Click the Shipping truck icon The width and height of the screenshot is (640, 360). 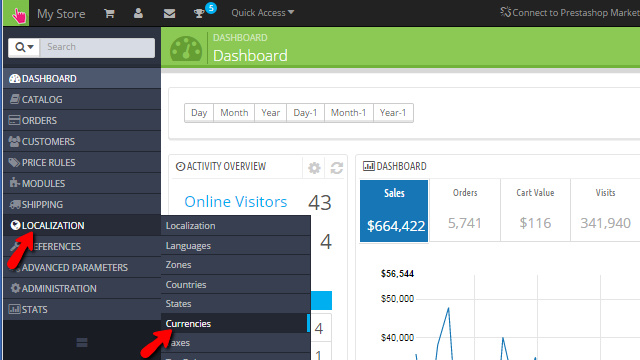[15, 204]
